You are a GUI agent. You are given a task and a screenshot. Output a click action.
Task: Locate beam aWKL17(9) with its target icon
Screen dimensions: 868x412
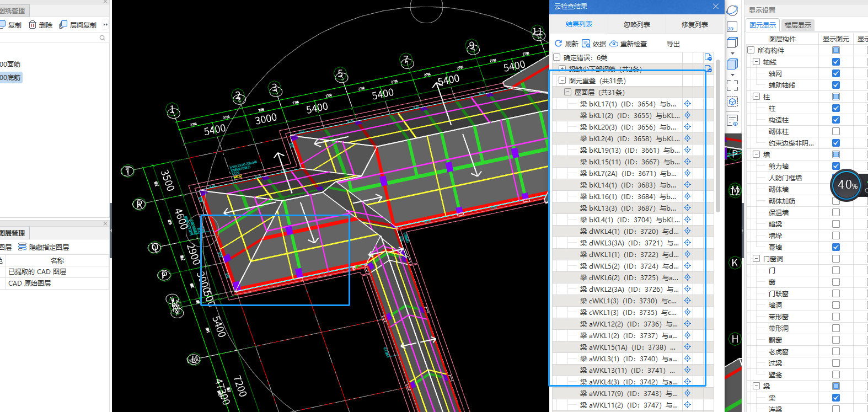coord(688,393)
